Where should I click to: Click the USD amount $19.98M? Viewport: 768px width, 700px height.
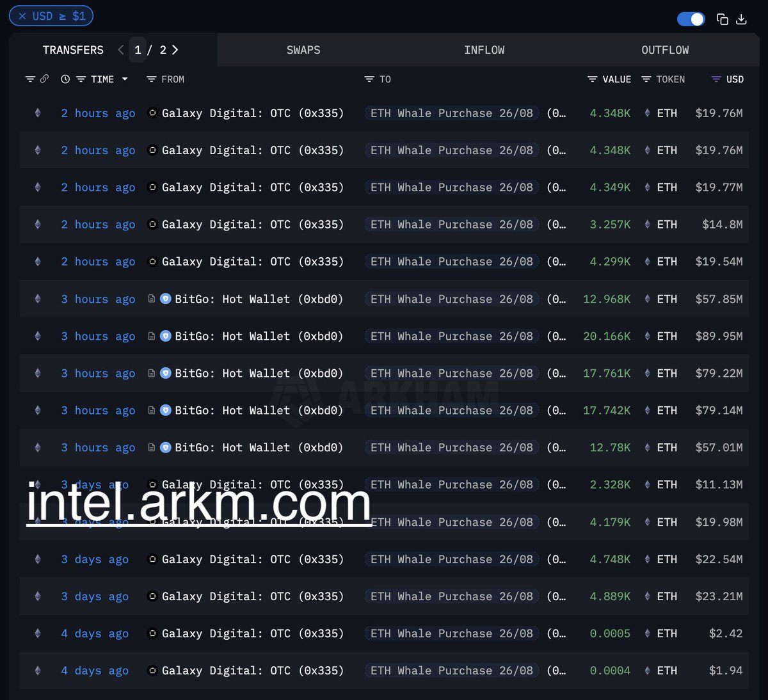(x=719, y=522)
